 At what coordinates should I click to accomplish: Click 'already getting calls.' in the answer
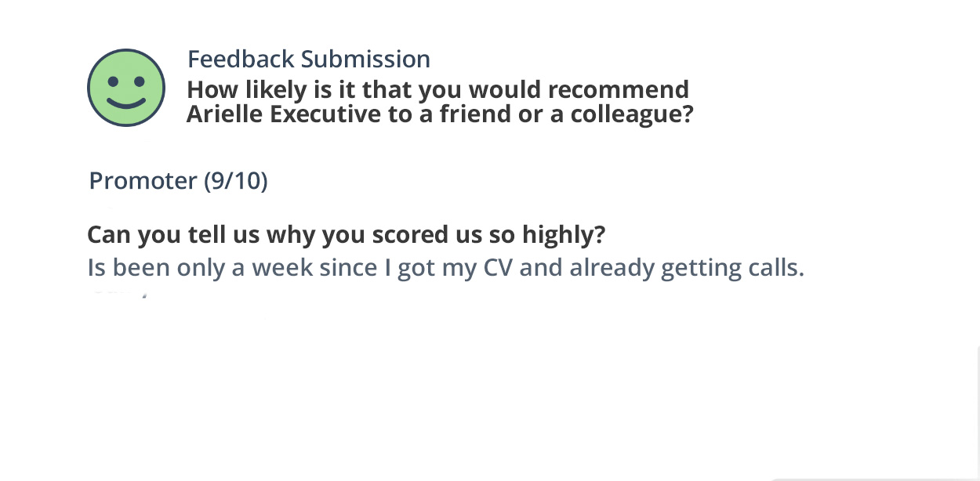(x=687, y=268)
